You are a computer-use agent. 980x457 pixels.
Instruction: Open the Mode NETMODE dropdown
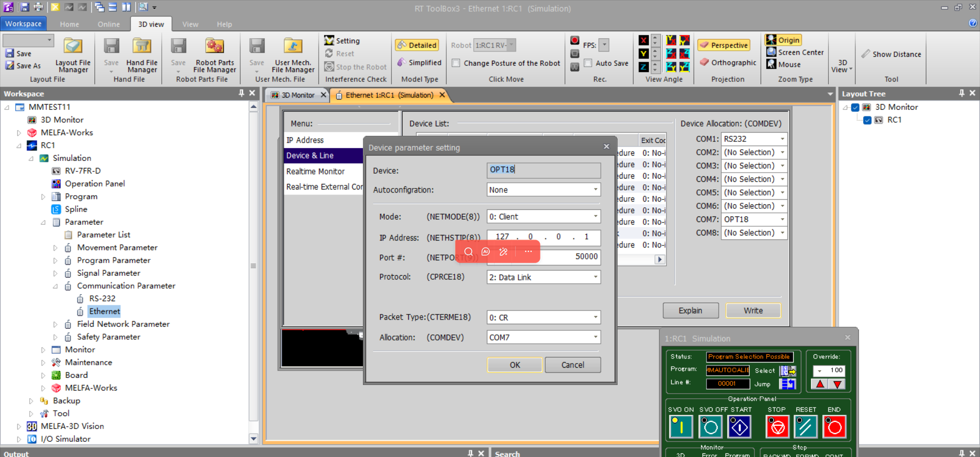tap(595, 217)
